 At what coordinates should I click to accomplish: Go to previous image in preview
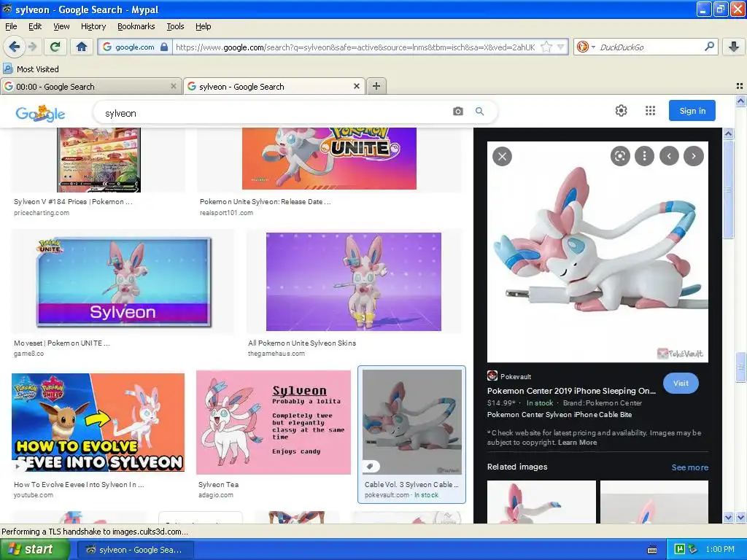pos(669,156)
